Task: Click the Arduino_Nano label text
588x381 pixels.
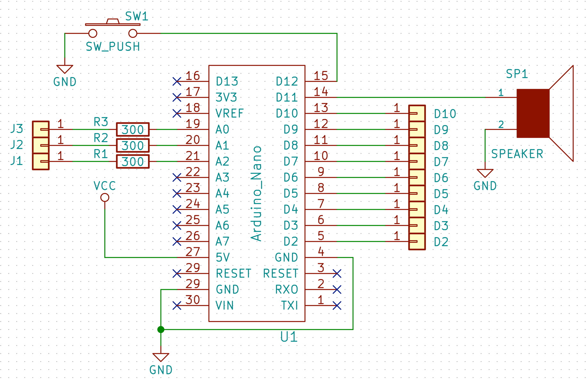Action: point(257,193)
